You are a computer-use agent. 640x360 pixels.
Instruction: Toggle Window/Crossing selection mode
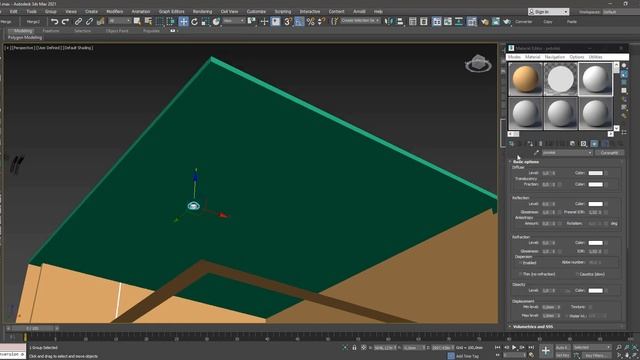click(171, 22)
